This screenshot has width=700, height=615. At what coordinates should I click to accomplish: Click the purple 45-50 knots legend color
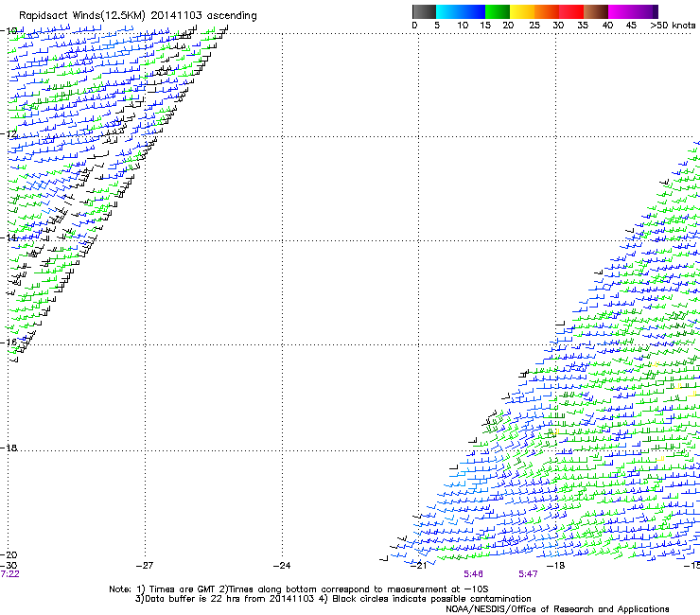(645, 11)
